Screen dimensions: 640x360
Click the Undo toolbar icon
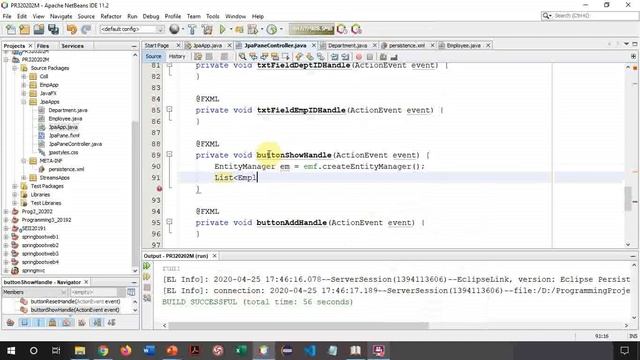[x=72, y=29]
